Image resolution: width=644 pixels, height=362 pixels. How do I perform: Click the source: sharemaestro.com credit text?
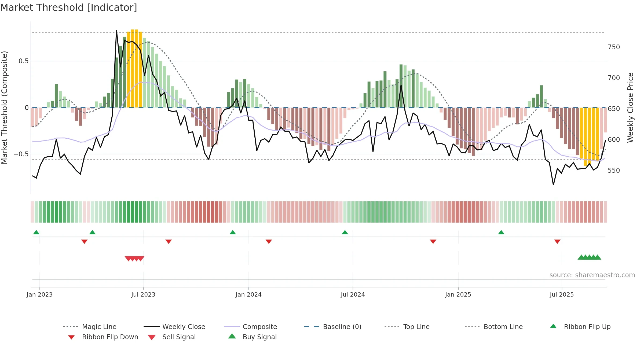tap(592, 275)
